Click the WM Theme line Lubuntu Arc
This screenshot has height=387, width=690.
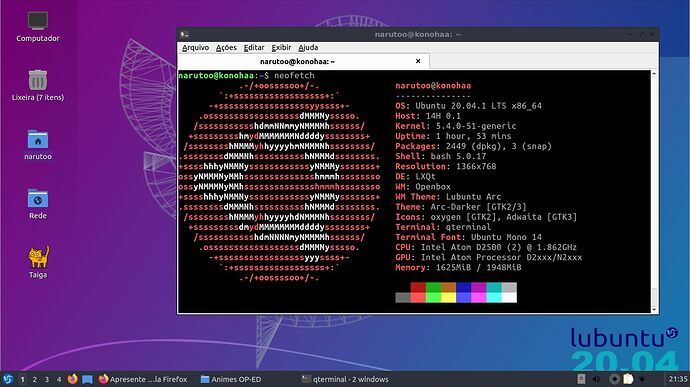[x=448, y=197]
